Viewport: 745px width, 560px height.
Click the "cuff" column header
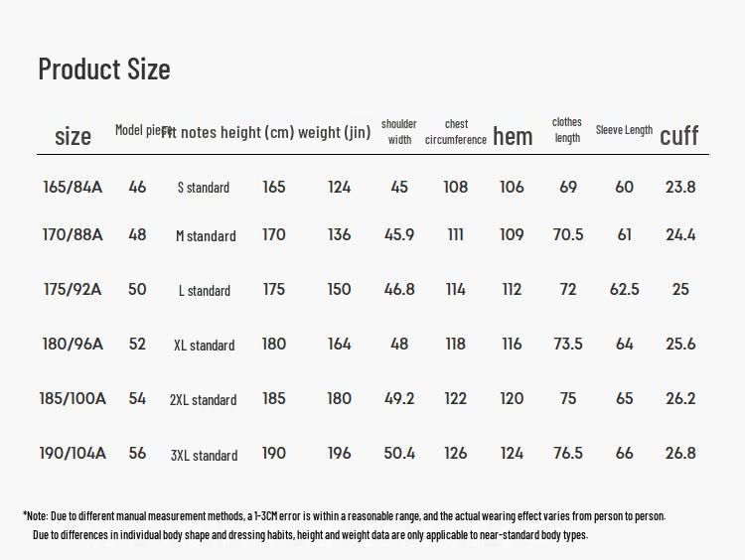(x=679, y=135)
